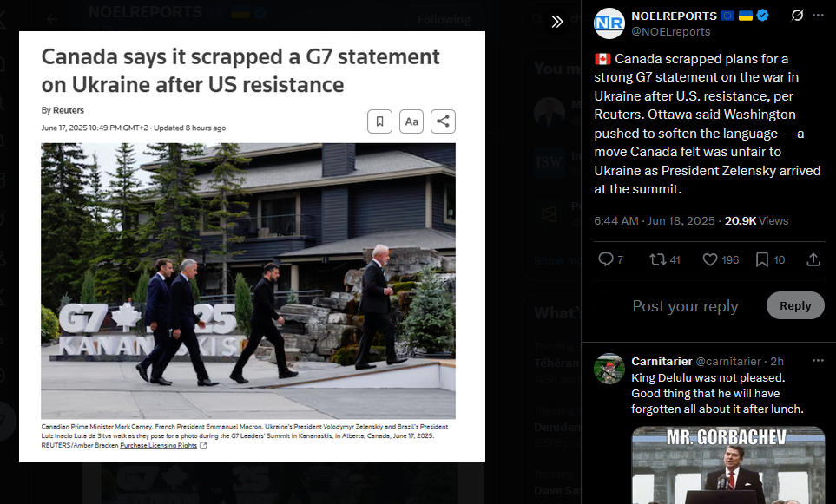Open the three-dot menu on Carnitarier's reply

(x=818, y=361)
